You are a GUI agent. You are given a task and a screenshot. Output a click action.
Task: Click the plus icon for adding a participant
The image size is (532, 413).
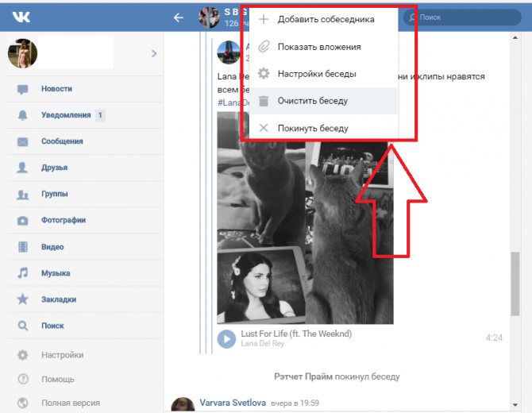click(264, 19)
